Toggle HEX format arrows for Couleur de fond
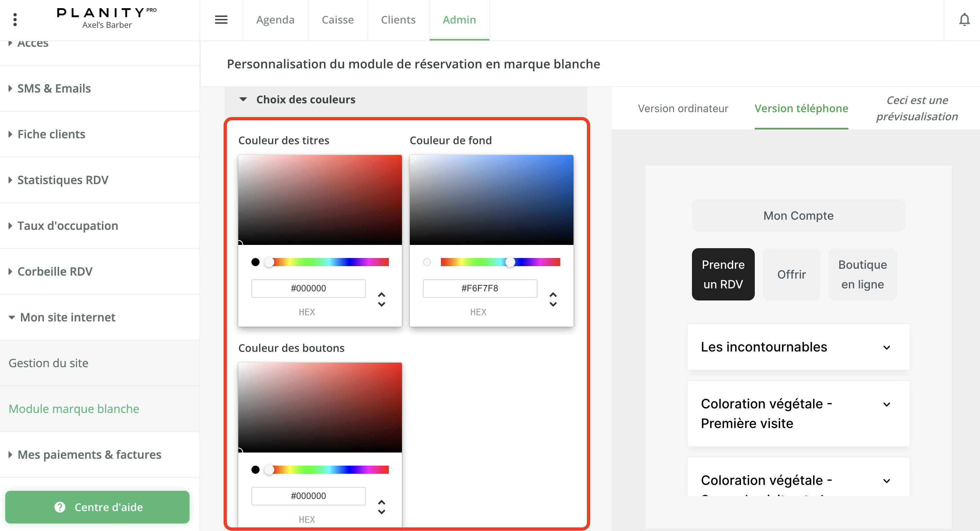 [553, 299]
